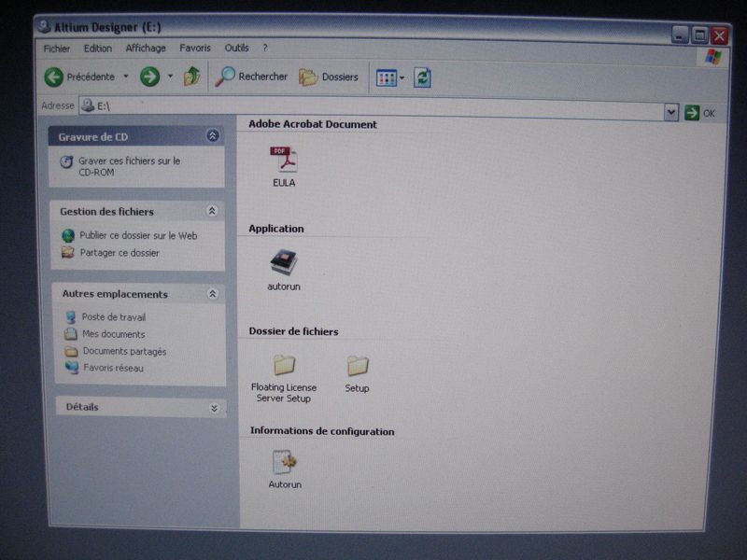Click the Dossier de fichiers group header
Viewport: 747px width, 560px height.
pyautogui.click(x=293, y=331)
